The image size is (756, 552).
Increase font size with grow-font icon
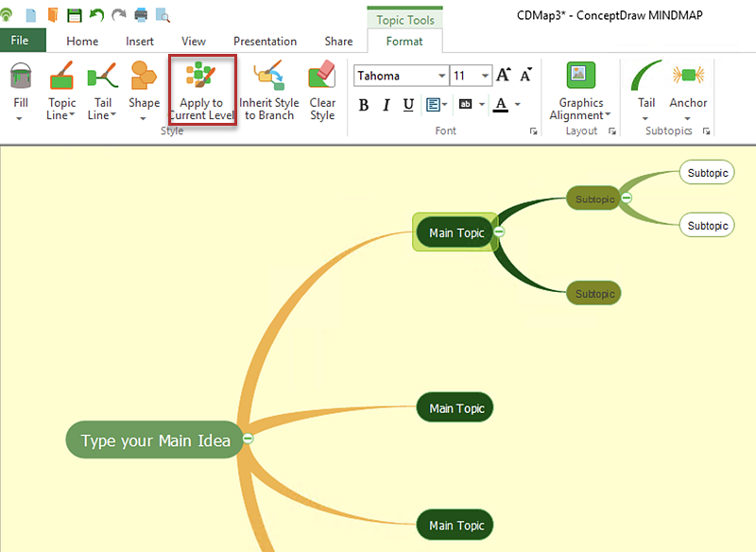[504, 75]
